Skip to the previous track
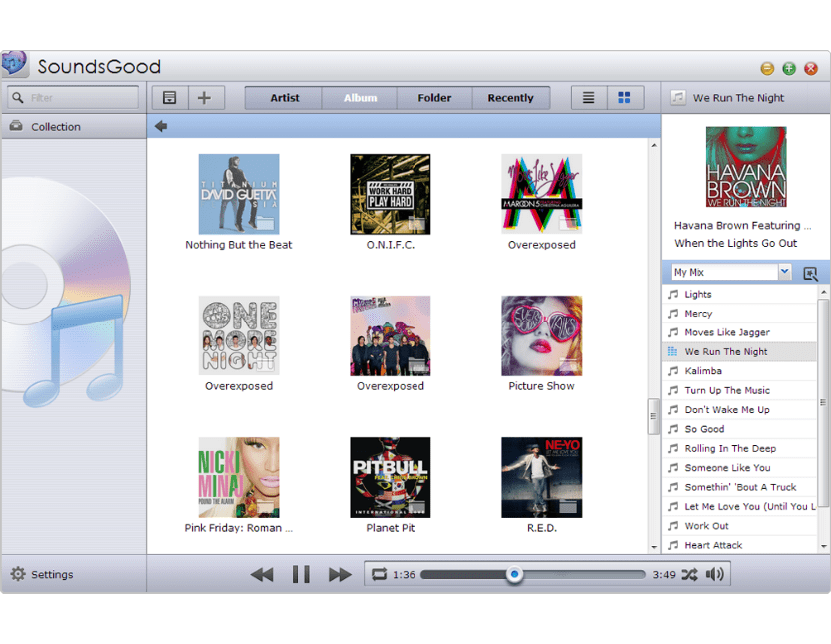The width and height of the screenshot is (831, 644). coord(262,574)
